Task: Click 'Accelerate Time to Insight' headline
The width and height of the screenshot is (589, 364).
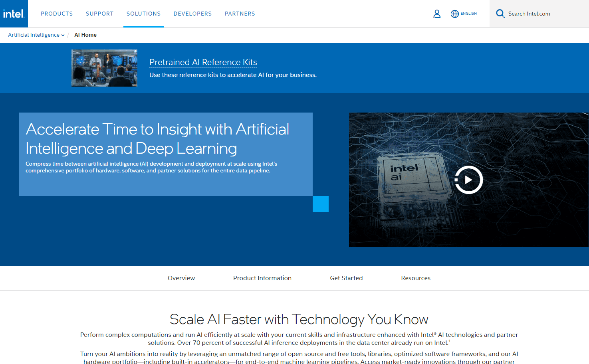Action: (157, 138)
